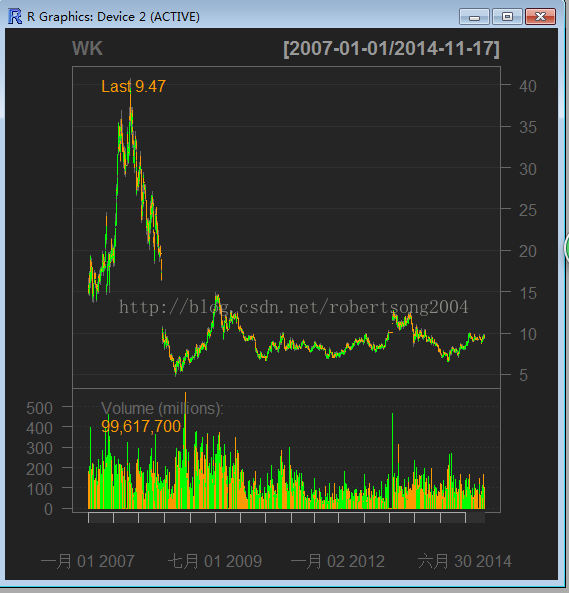Image resolution: width=569 pixels, height=593 pixels.
Task: Click the price axis label 25
Action: tap(527, 211)
